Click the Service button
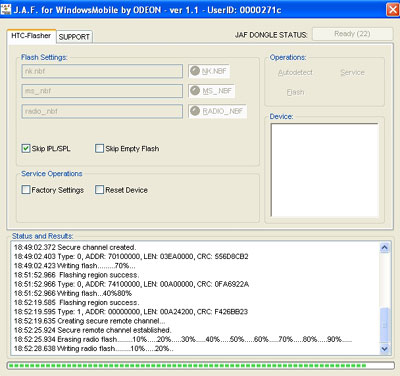The height and width of the screenshot is (376, 400). [352, 72]
